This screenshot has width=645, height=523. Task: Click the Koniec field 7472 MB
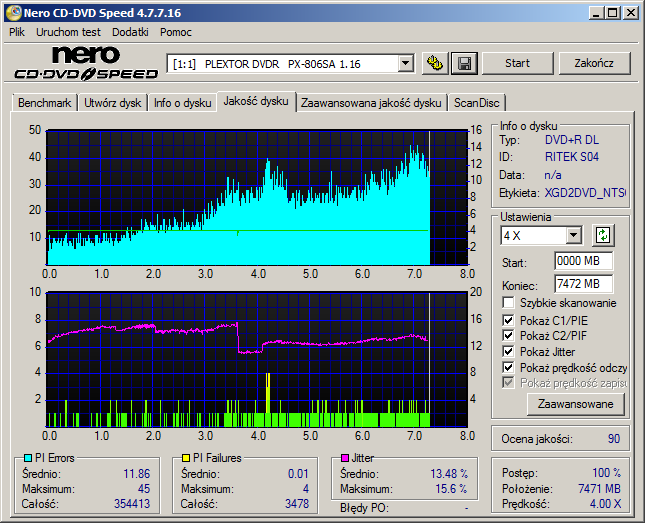click(x=583, y=284)
